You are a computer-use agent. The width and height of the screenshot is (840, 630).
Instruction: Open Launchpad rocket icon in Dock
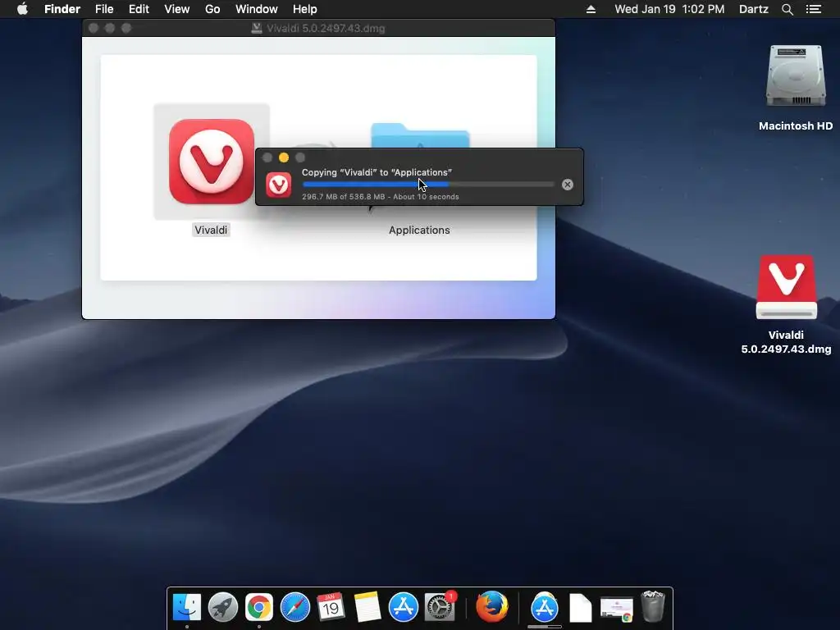[223, 607]
